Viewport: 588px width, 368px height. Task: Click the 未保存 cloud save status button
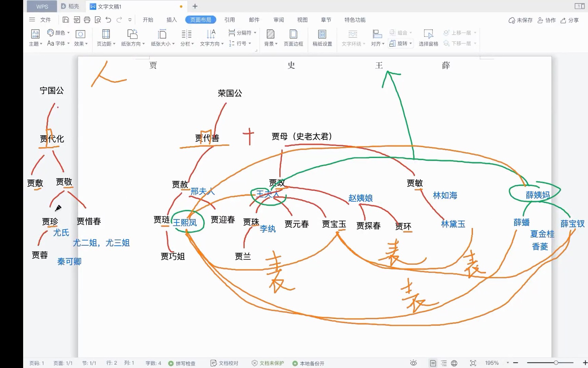520,20
